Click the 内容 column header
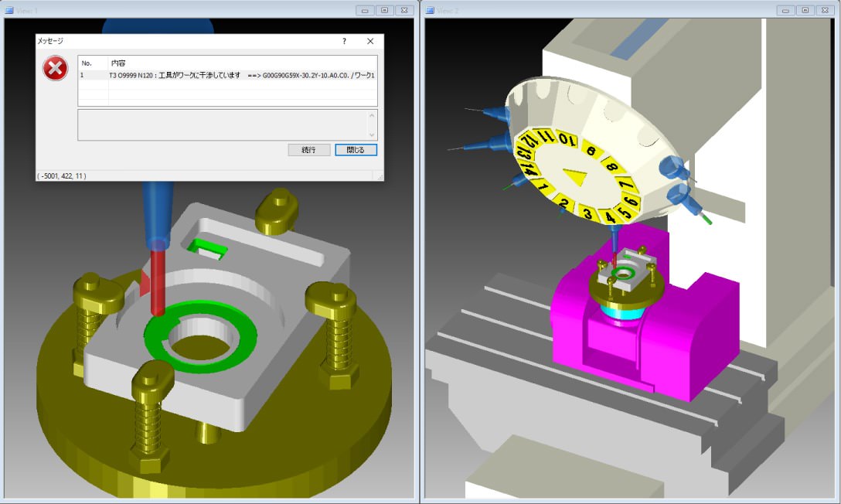Image resolution: width=841 pixels, height=504 pixels. [x=118, y=63]
